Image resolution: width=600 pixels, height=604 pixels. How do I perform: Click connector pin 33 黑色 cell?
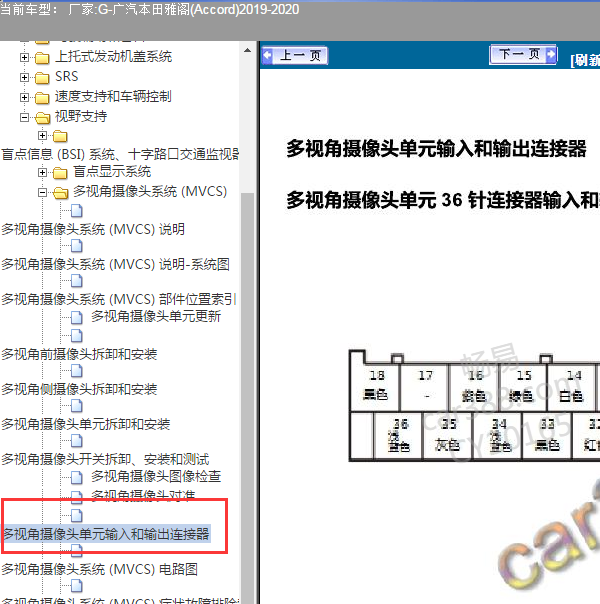click(548, 436)
